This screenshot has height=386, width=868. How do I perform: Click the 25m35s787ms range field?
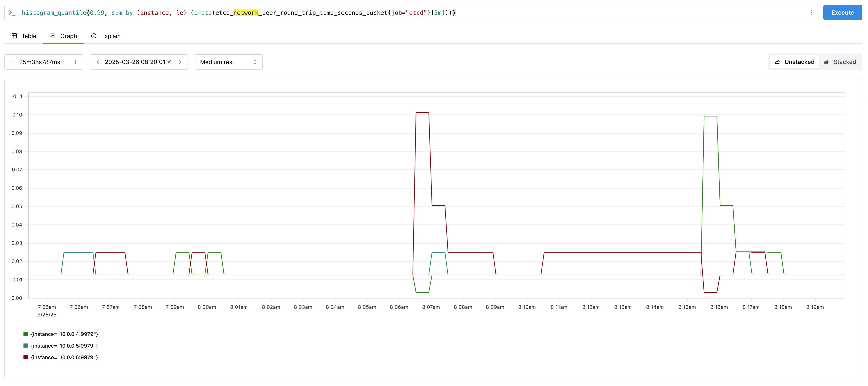point(40,62)
